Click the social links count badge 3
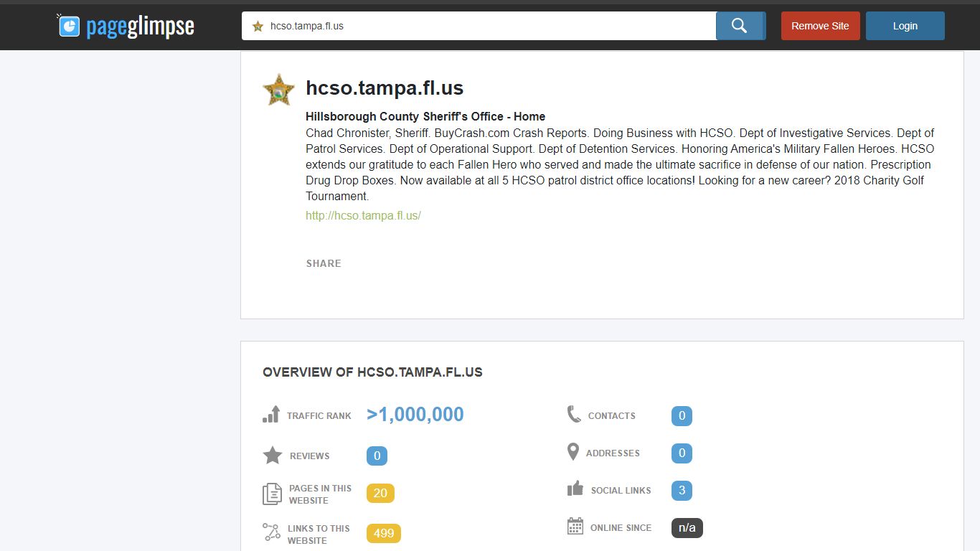Screen dimensions: 980x551 point(682,490)
